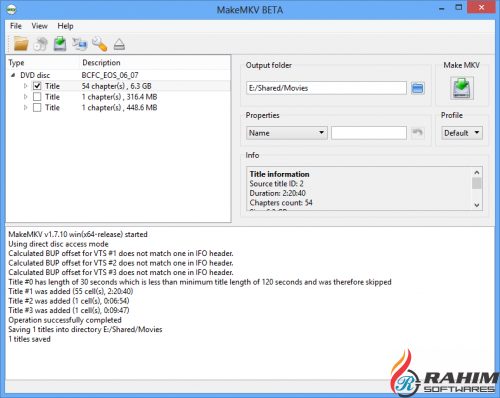Expand the 448.6 MB title row
This screenshot has height=398, width=500.
[26, 108]
